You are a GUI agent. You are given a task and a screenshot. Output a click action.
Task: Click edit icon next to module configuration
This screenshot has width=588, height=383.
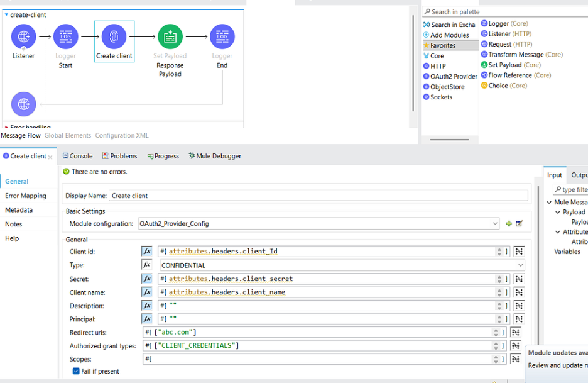coord(520,223)
